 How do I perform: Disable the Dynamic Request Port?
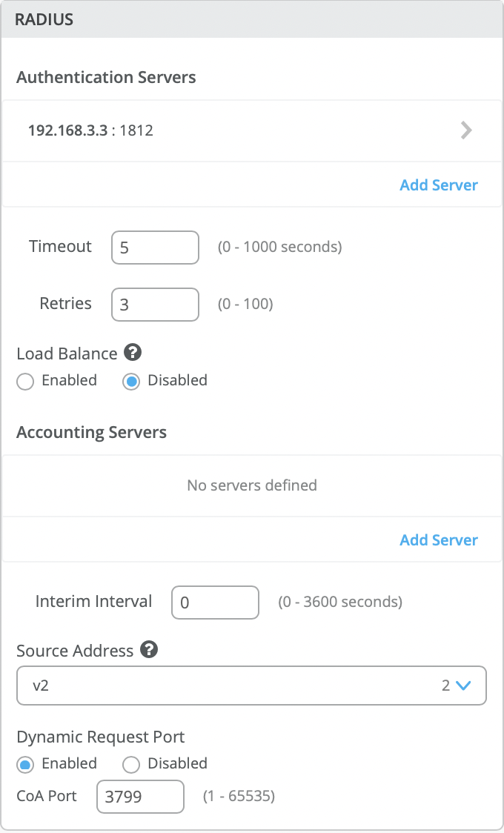131,764
